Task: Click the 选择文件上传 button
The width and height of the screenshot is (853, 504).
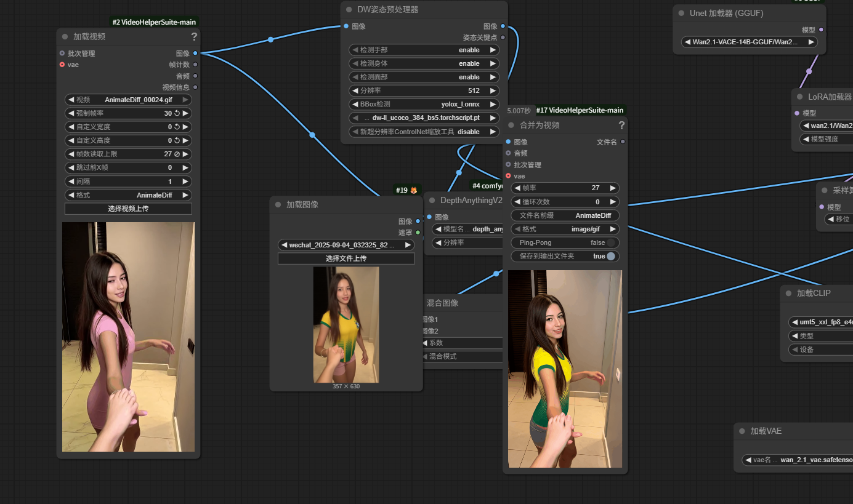Action: tap(346, 258)
